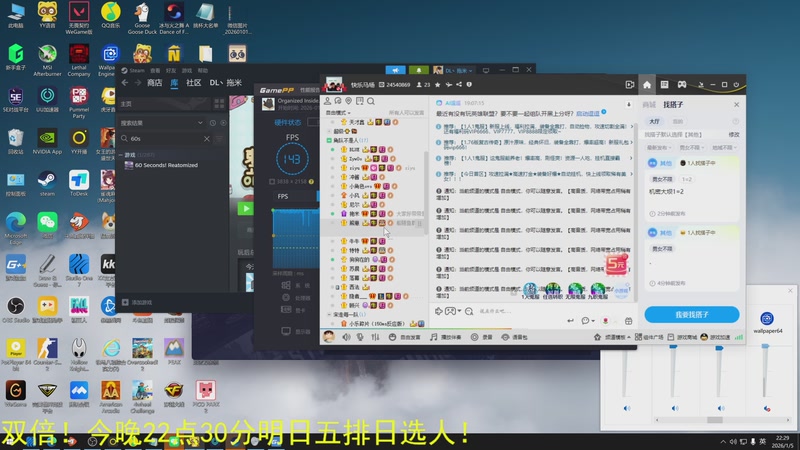Switch to 硬件状态 tab in GamePP
The height and width of the screenshot is (450, 800).
tap(288, 122)
